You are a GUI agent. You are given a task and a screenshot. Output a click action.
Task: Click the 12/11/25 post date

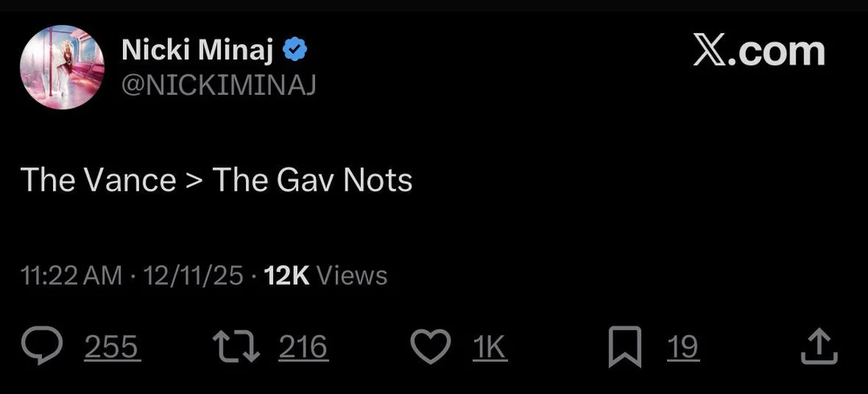pyautogui.click(x=193, y=276)
